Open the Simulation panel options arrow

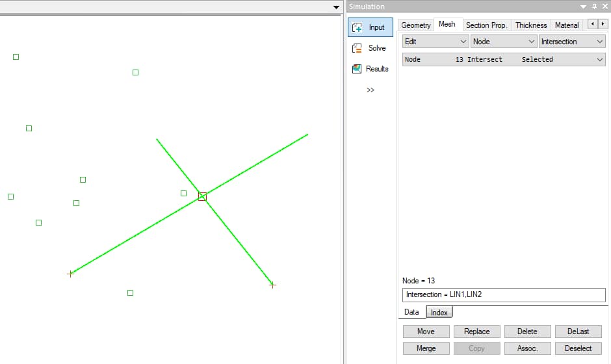click(583, 6)
